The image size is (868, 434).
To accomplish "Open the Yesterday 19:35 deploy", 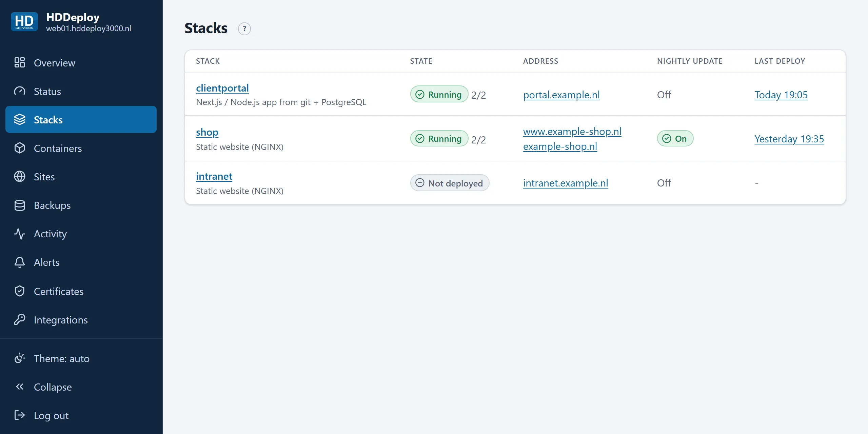I will 789,139.
